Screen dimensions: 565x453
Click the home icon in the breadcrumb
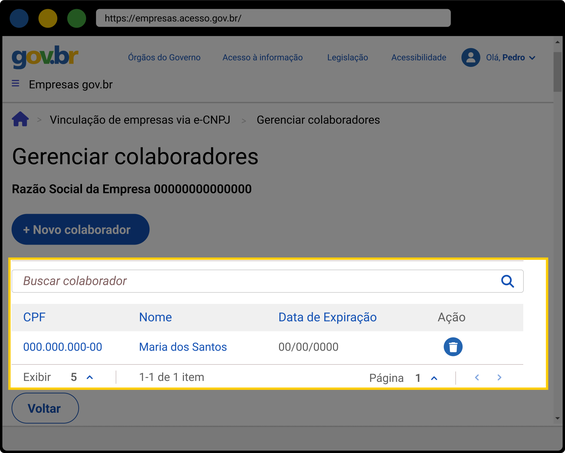(x=20, y=119)
